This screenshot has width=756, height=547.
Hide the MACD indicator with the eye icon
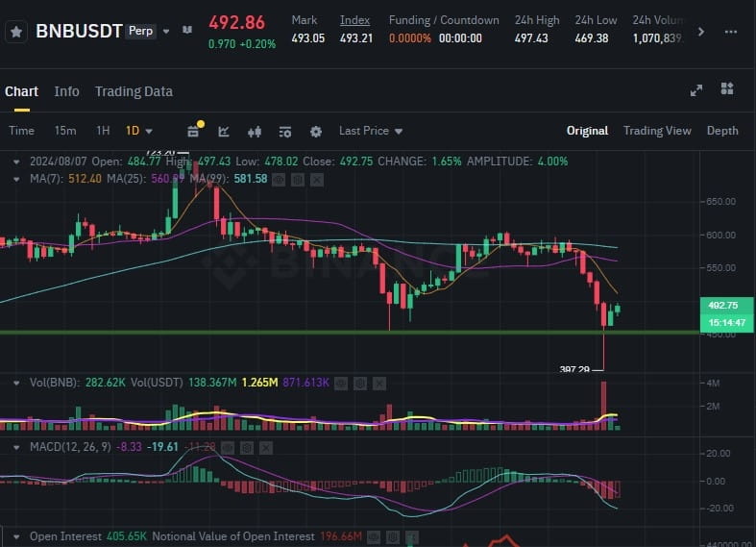tap(228, 448)
